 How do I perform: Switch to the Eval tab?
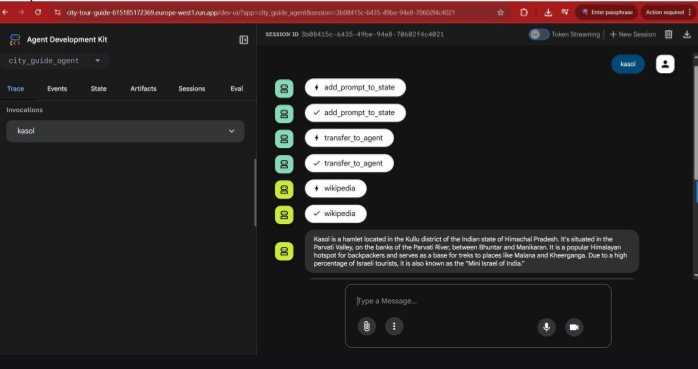(x=237, y=89)
